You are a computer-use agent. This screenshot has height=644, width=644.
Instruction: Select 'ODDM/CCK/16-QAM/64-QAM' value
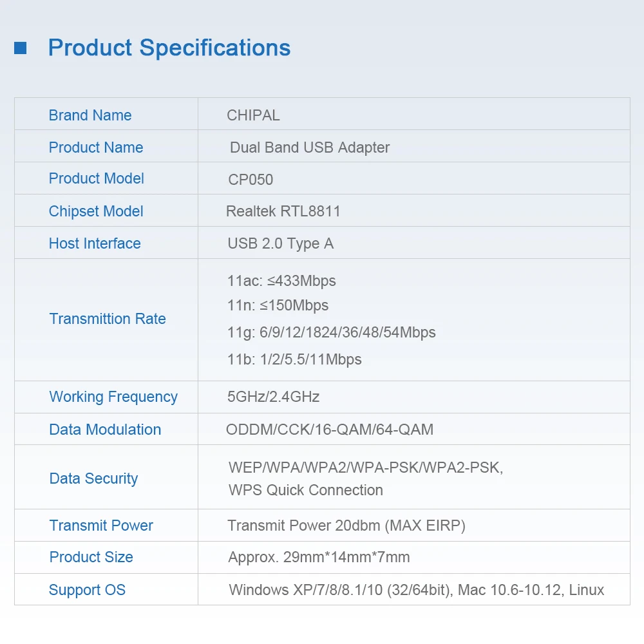[329, 430]
